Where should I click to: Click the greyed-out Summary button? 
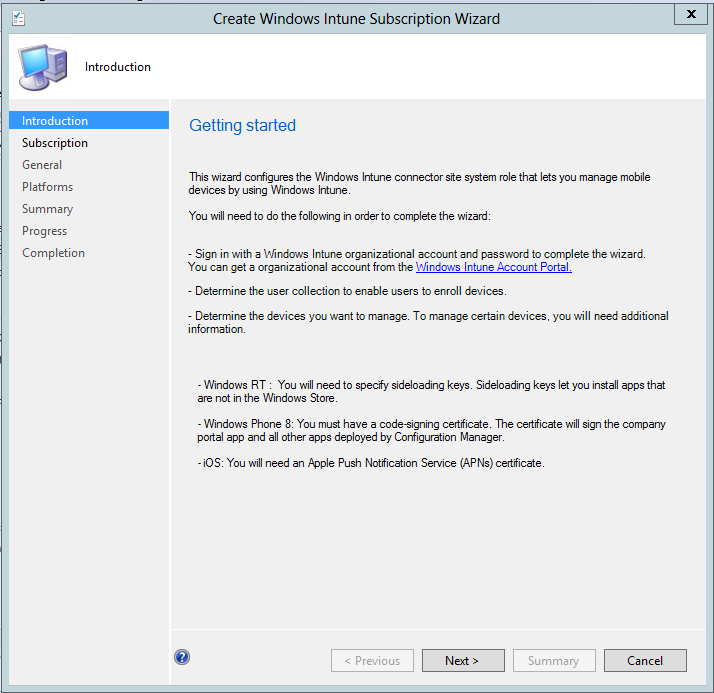[554, 660]
